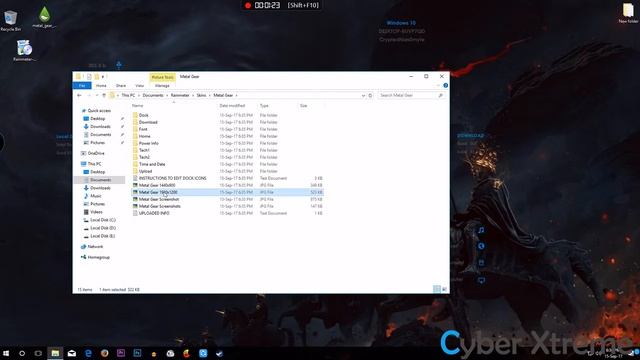Click Skins in the address bar

[x=202, y=96]
